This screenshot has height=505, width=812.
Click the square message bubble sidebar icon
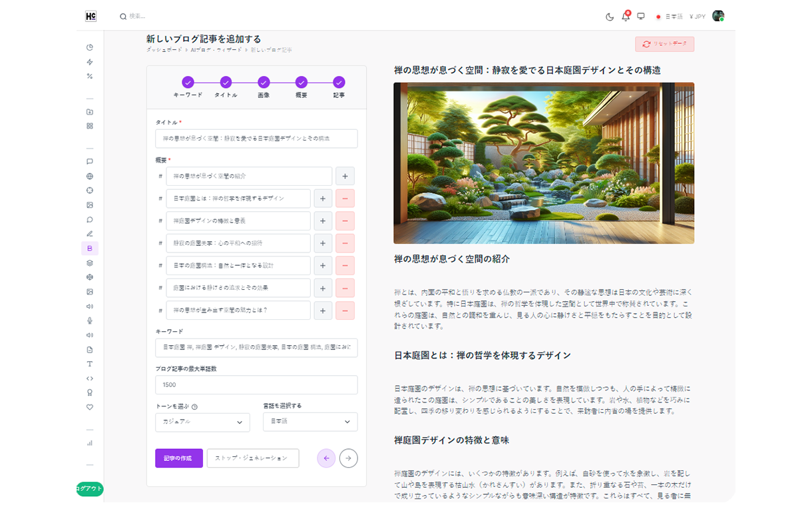(x=90, y=162)
